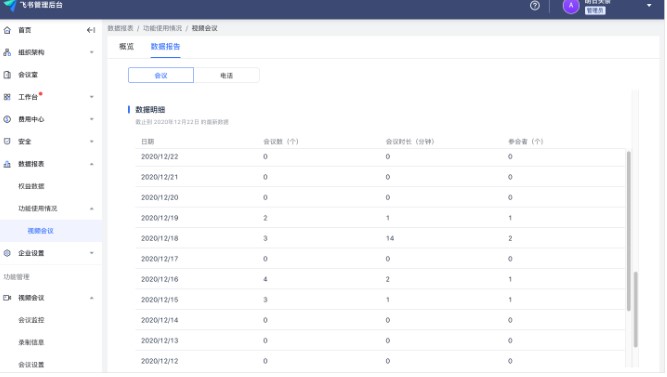Open the account dropdown arrow in header
Viewport: 667px width, 377px height.
pos(649,6)
